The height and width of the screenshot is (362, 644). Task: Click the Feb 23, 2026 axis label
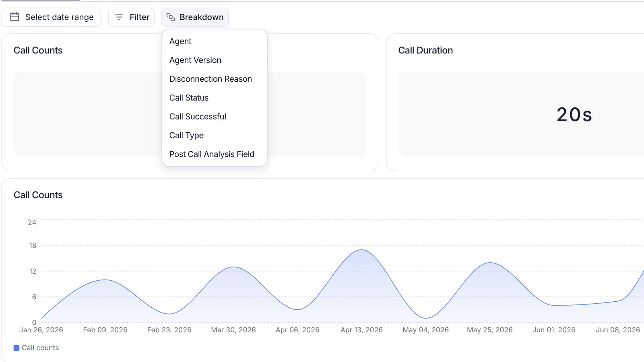pos(169,330)
